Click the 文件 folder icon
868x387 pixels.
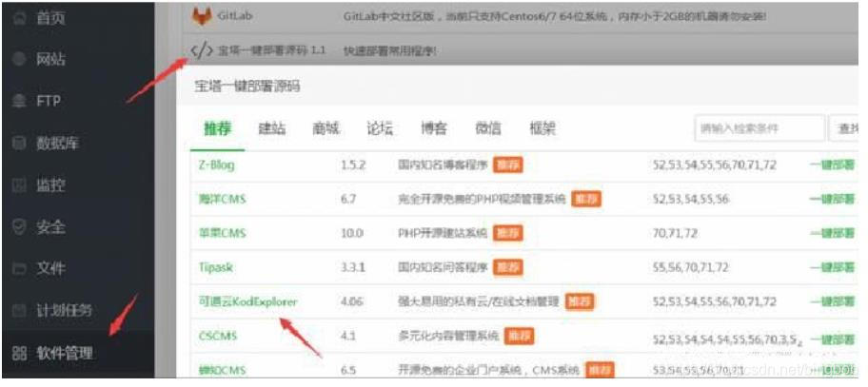tap(19, 269)
